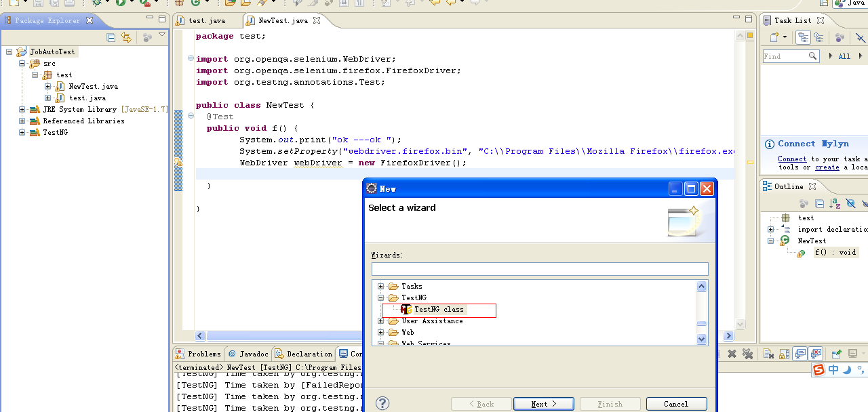Image resolution: width=868 pixels, height=412 pixels.
Task: Toggle Scheduled presentation in Task List
Action: pos(818,37)
